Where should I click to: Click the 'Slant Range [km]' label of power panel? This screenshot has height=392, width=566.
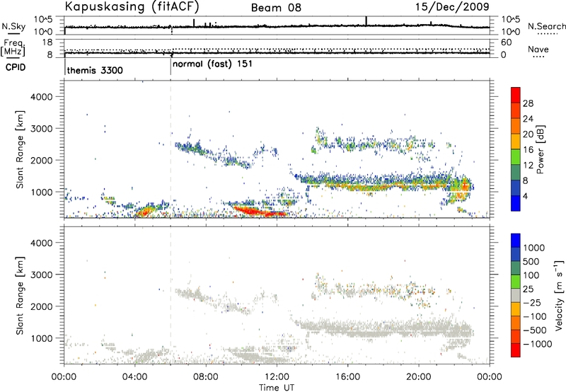(x=20, y=149)
